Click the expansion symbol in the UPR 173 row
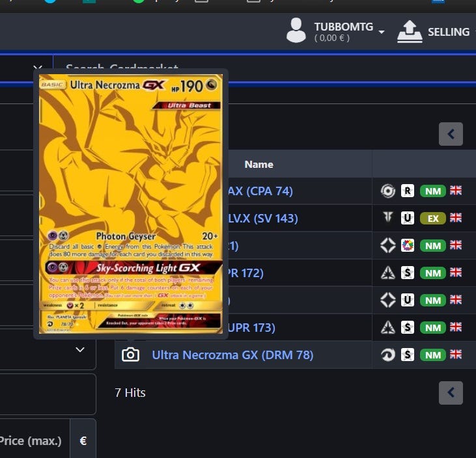This screenshot has width=476, height=458. tap(388, 328)
